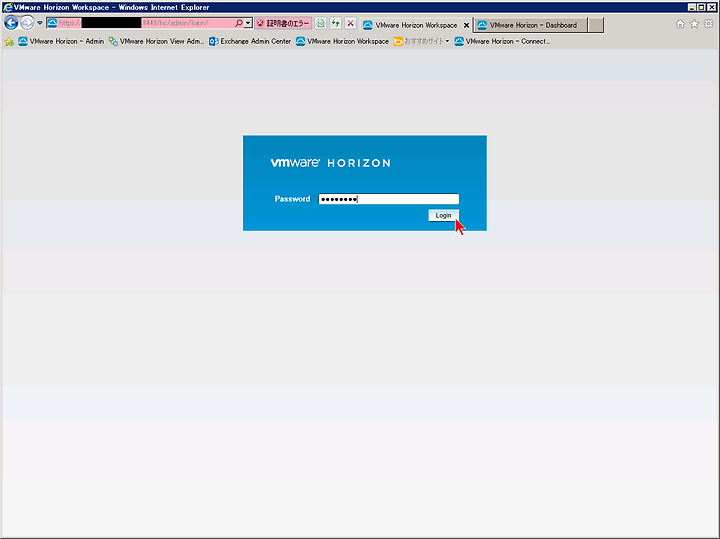Open Favorites star icon at top right
This screenshot has height=539, width=720.
pyautogui.click(x=694, y=24)
